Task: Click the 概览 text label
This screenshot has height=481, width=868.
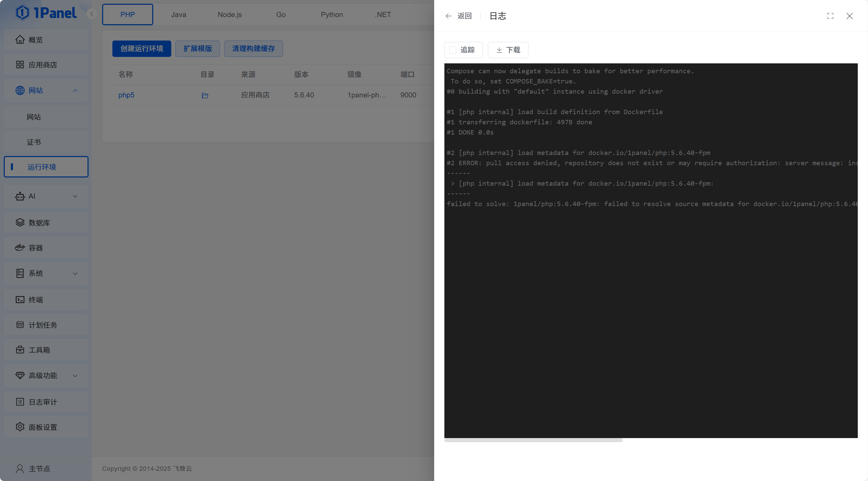Action: (x=36, y=40)
